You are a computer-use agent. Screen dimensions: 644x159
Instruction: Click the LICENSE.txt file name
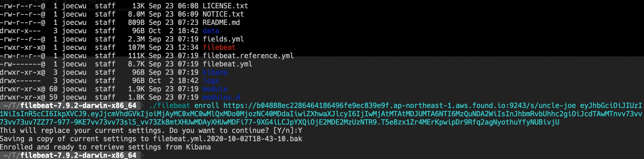tap(225, 6)
